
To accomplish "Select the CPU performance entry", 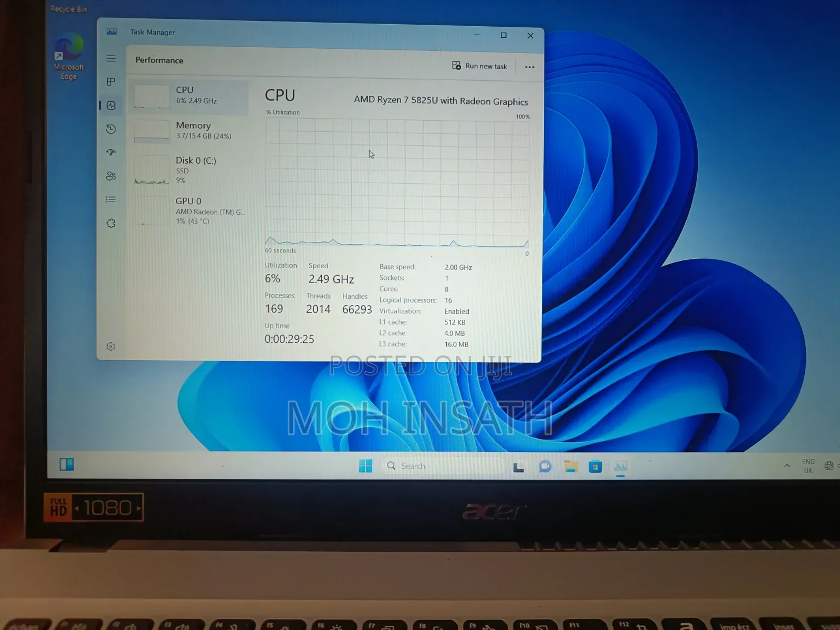I will pos(189,97).
